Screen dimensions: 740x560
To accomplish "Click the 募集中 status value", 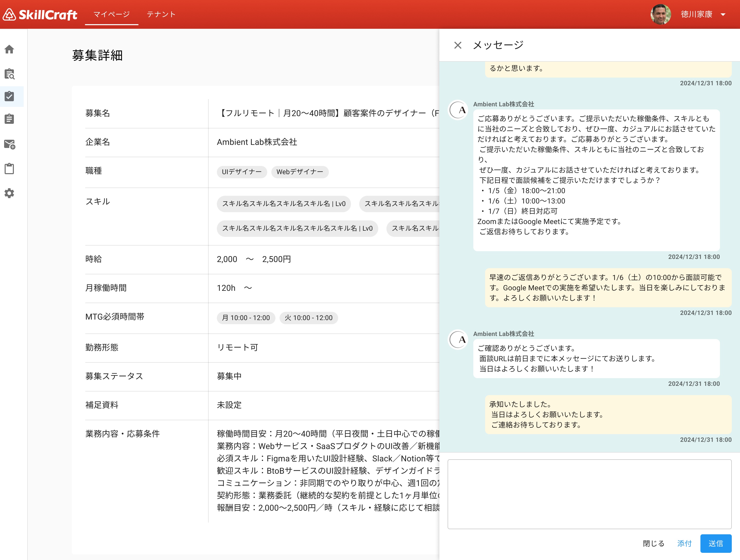I will 229,376.
